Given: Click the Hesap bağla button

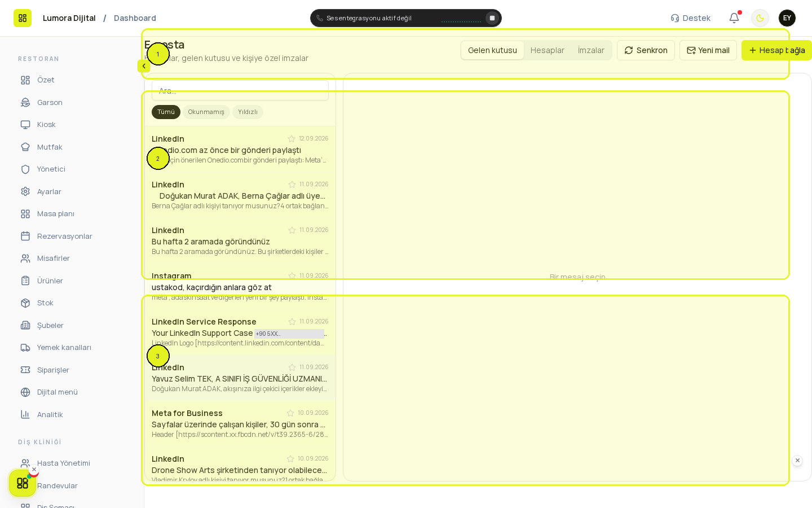Looking at the screenshot, I should pyautogui.click(x=776, y=50).
